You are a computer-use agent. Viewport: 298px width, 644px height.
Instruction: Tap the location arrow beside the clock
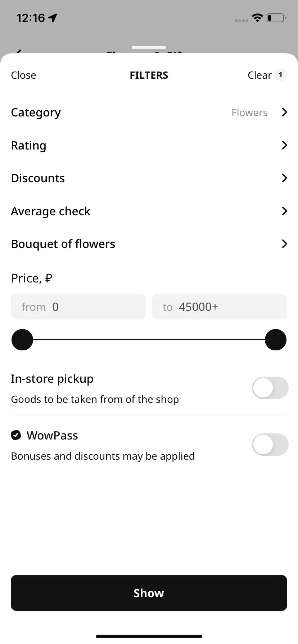point(53,18)
